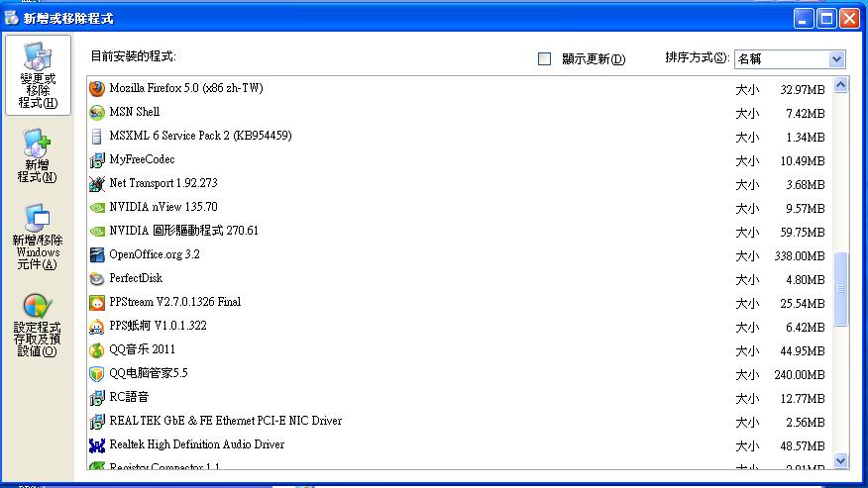Click the 48.57MB size of Realtek Audio Driver
Image resolution: width=868 pixels, height=488 pixels.
(803, 446)
